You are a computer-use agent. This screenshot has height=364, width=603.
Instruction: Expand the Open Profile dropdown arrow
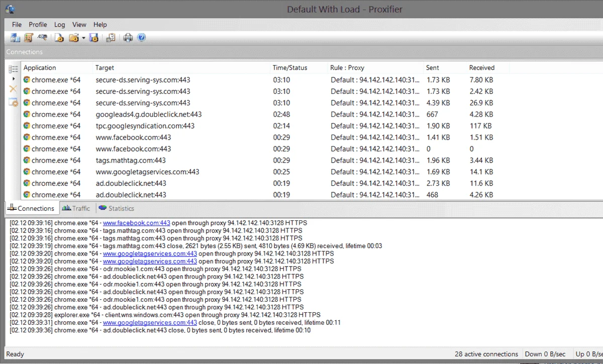pyautogui.click(x=83, y=38)
